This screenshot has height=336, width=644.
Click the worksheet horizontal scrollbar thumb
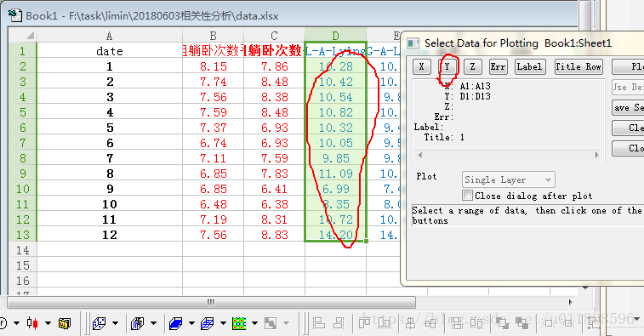click(212, 302)
